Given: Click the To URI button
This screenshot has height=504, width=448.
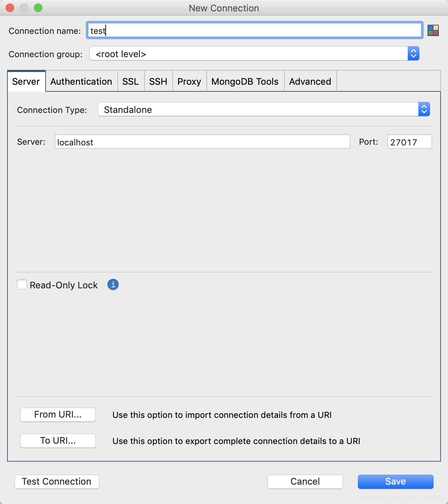Looking at the screenshot, I should pyautogui.click(x=58, y=440).
